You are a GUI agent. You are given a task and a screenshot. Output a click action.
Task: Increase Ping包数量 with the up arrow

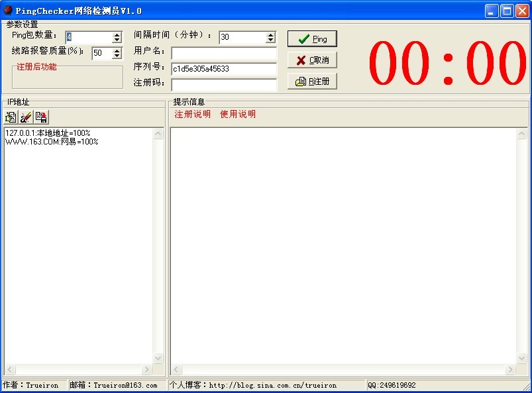(116, 35)
